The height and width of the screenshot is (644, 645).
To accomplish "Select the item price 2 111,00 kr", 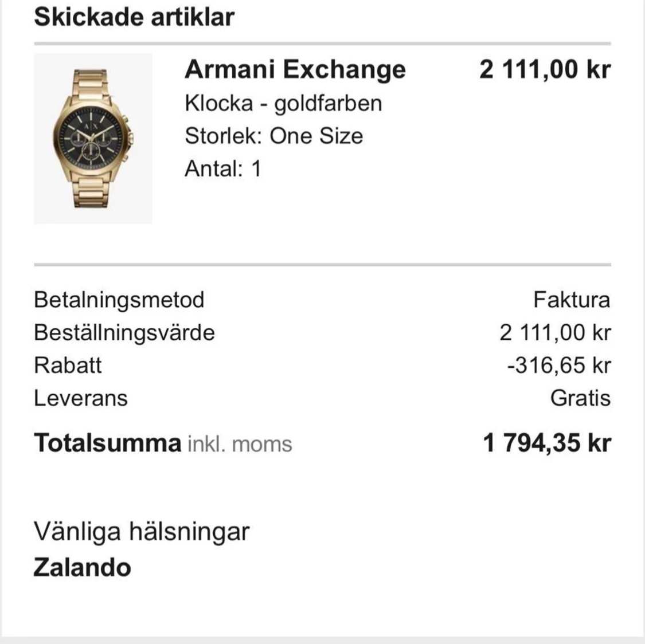I will point(545,69).
